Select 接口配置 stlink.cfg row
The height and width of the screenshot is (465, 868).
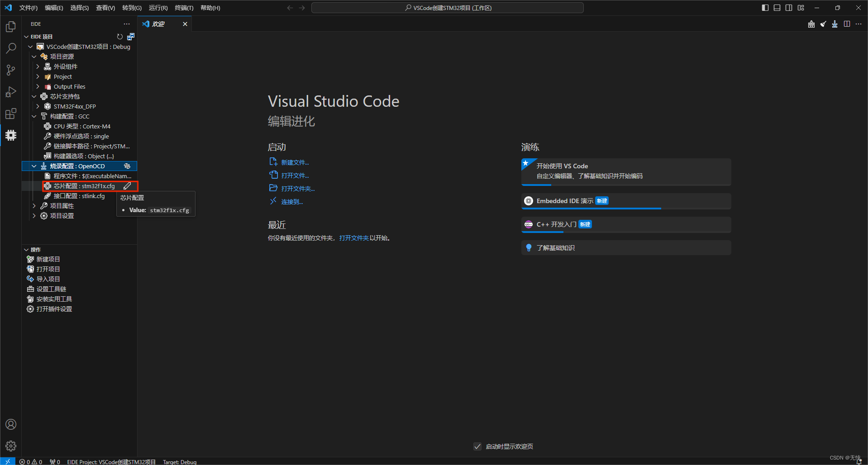[79, 196]
